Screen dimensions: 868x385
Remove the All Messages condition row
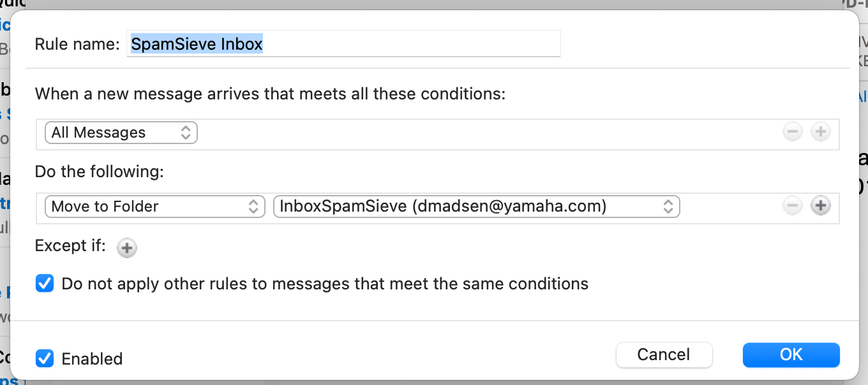click(x=792, y=133)
